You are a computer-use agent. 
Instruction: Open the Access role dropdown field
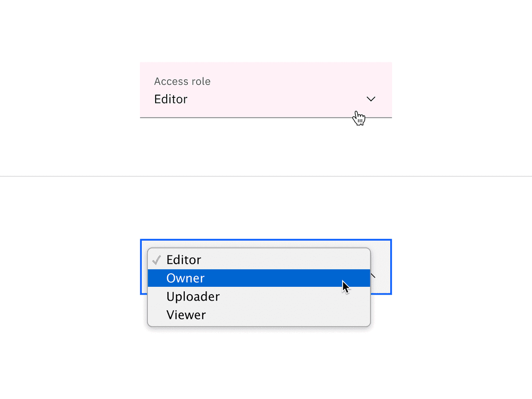pos(266,90)
